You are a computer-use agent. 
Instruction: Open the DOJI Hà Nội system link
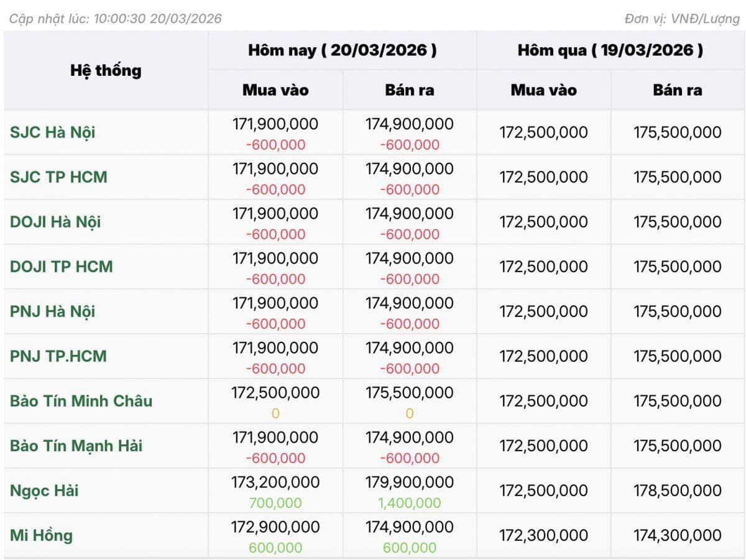pyautogui.click(x=55, y=222)
